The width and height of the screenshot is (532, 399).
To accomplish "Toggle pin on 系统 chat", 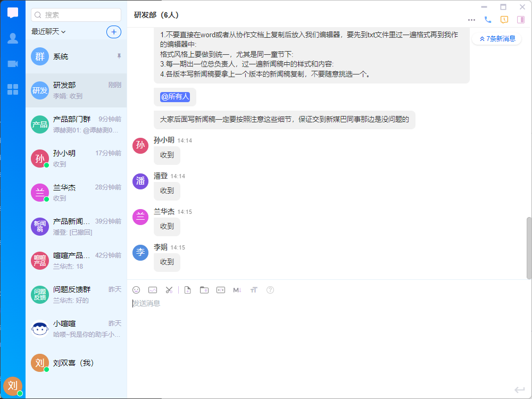I will point(119,56).
